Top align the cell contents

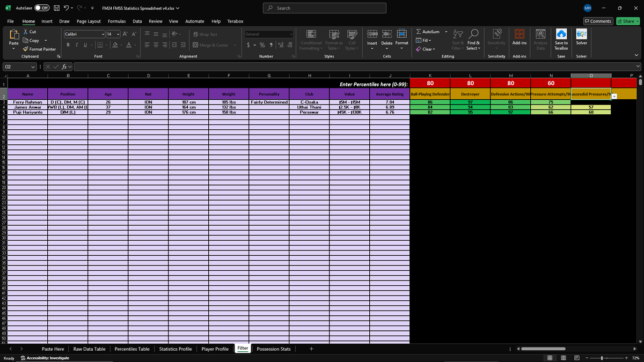coord(148,34)
